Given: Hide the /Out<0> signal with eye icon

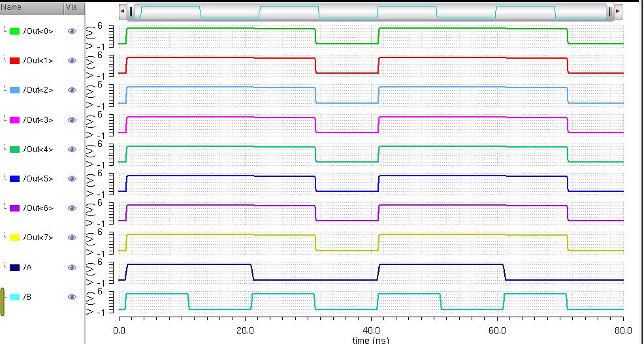Looking at the screenshot, I should coord(72,31).
